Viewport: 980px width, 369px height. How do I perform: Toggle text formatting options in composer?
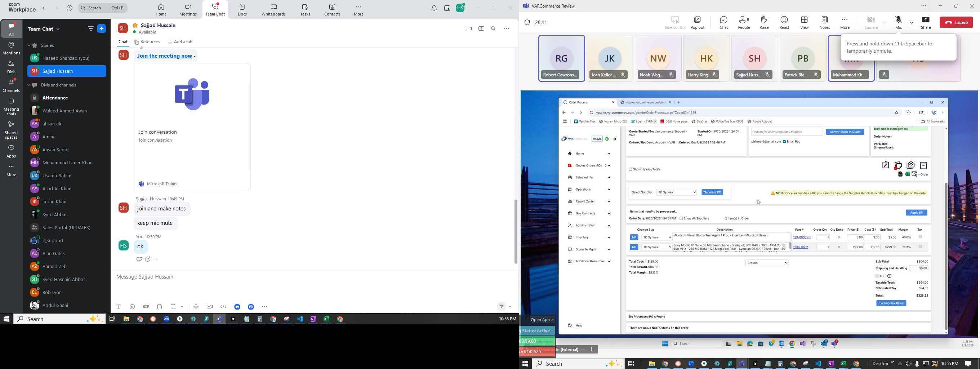[x=119, y=307]
